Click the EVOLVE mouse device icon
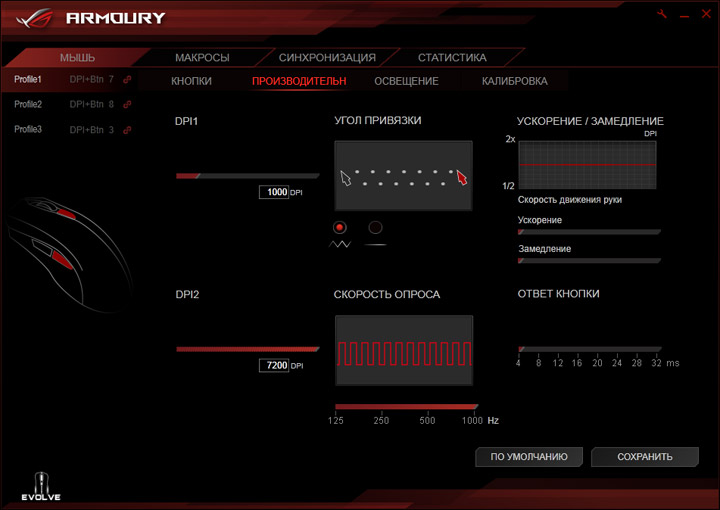The width and height of the screenshot is (720, 510). pos(41,487)
